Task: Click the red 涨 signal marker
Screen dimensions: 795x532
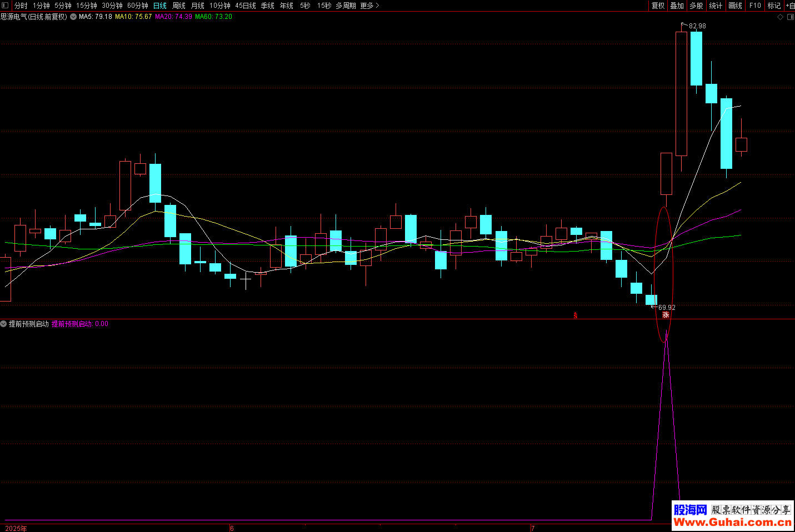Action: (x=666, y=315)
